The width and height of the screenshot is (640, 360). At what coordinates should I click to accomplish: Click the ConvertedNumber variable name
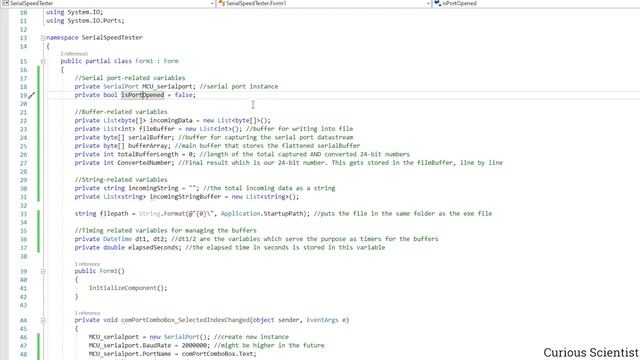(144, 163)
